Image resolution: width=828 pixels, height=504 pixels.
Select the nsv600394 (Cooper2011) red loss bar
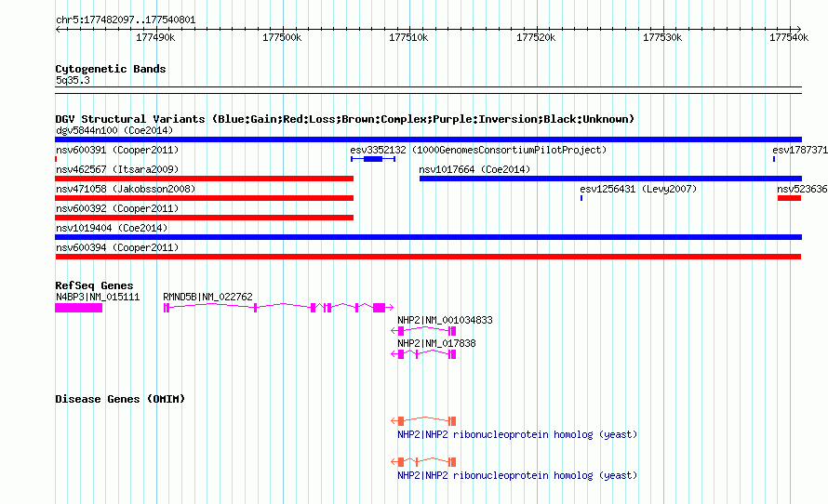pyautogui.click(x=428, y=257)
